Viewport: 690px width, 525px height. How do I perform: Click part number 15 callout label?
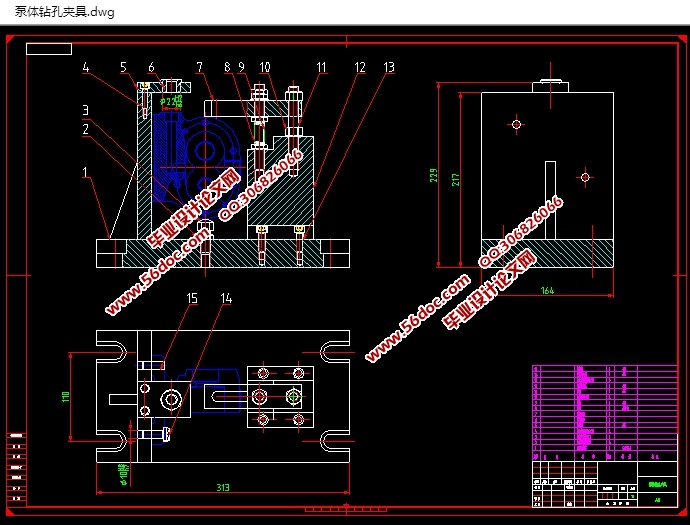pyautogui.click(x=193, y=298)
